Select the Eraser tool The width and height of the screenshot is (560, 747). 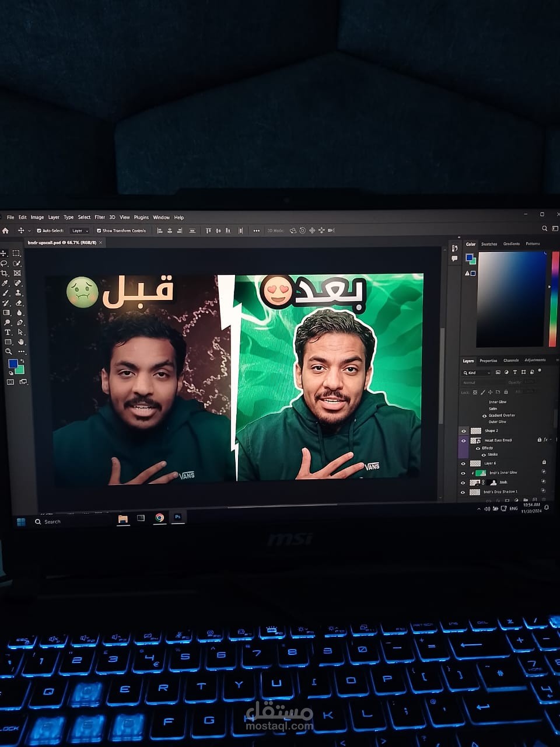coord(19,303)
